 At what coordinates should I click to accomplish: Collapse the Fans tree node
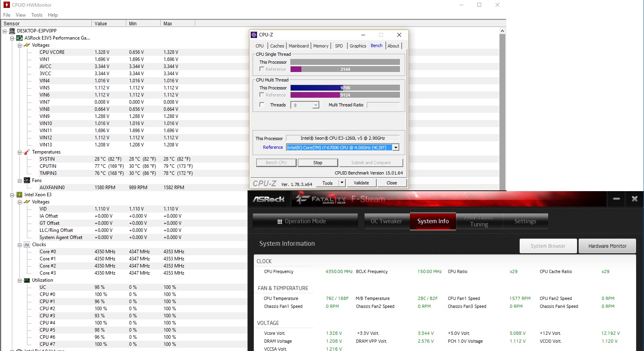pos(20,180)
